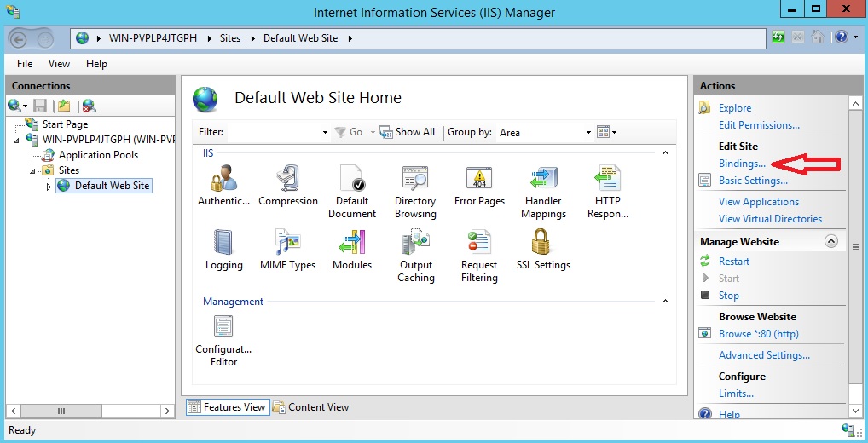Click the Home icon in address bar
This screenshot has height=443, width=868.
point(817,37)
